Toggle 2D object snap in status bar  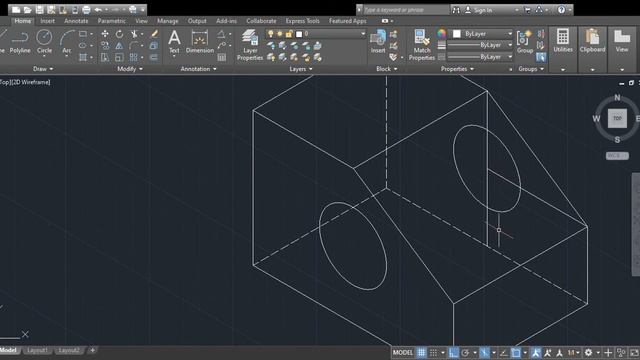pyautogui.click(x=516, y=352)
